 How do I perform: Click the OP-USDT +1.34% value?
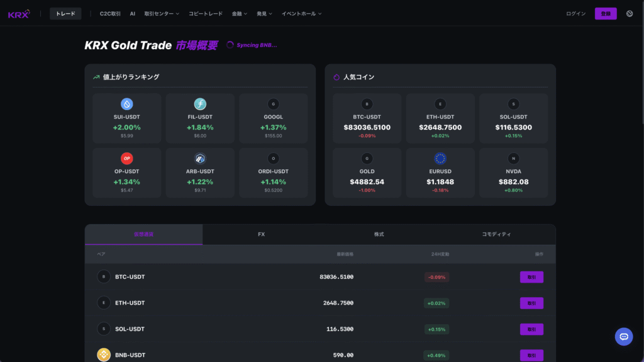[x=126, y=182]
